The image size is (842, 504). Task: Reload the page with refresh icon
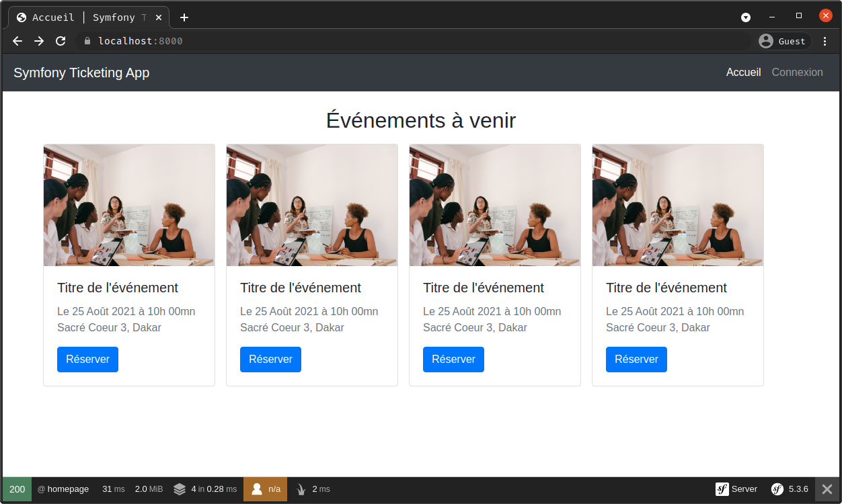61,41
